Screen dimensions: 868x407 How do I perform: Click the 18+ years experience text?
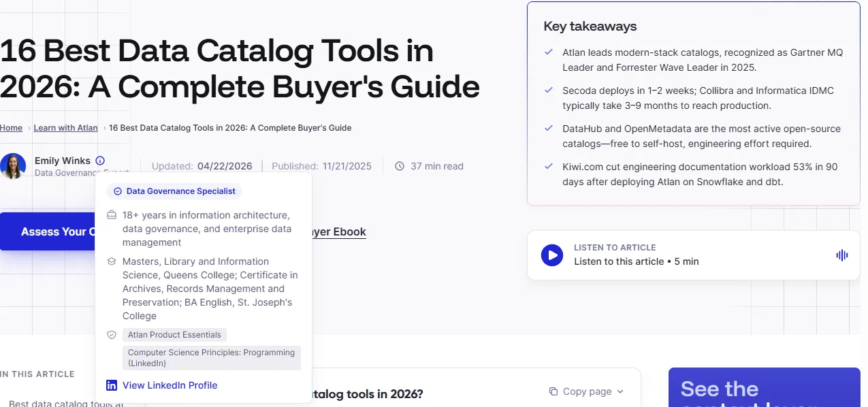(x=207, y=229)
